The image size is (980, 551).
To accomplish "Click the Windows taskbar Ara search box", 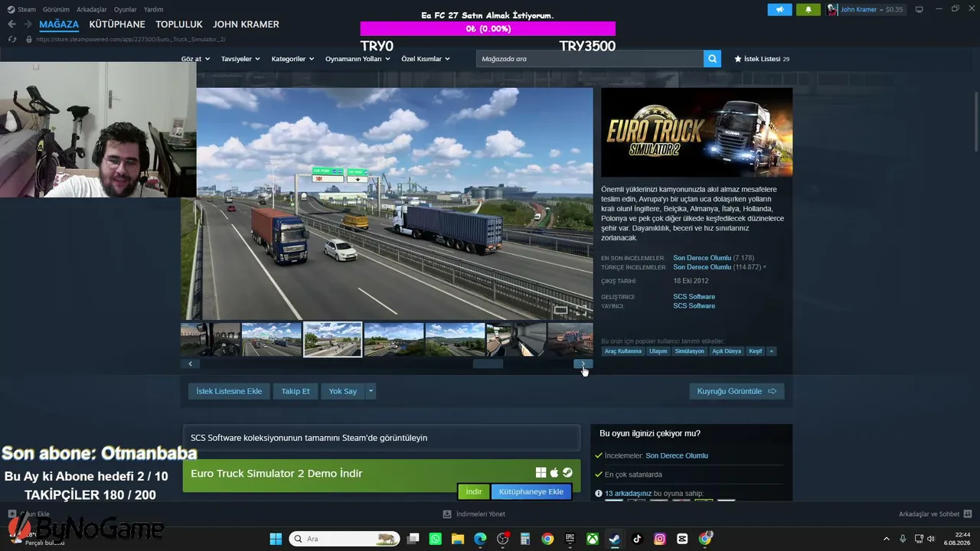I will 345,539.
